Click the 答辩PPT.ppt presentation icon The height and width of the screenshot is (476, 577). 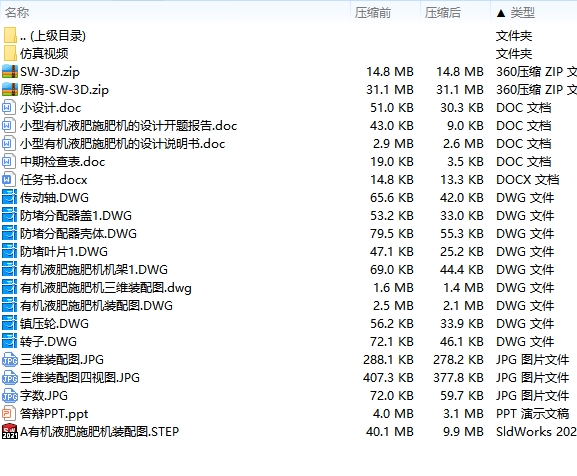click(x=9, y=413)
